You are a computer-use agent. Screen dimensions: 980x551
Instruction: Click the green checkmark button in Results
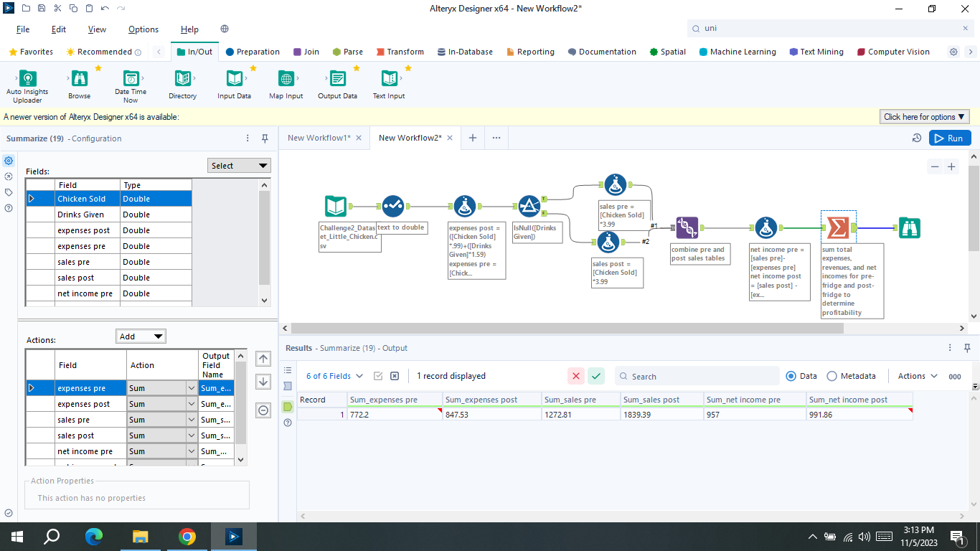(596, 376)
